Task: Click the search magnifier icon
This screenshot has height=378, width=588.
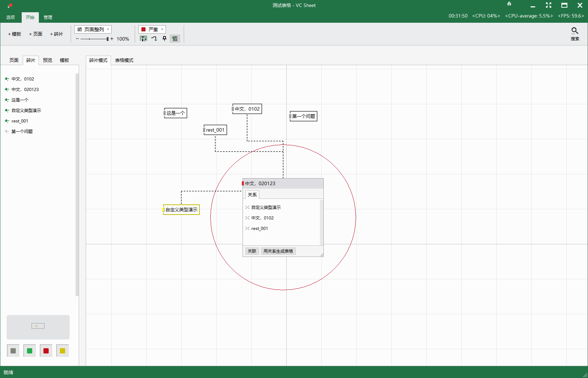Action: (x=575, y=31)
